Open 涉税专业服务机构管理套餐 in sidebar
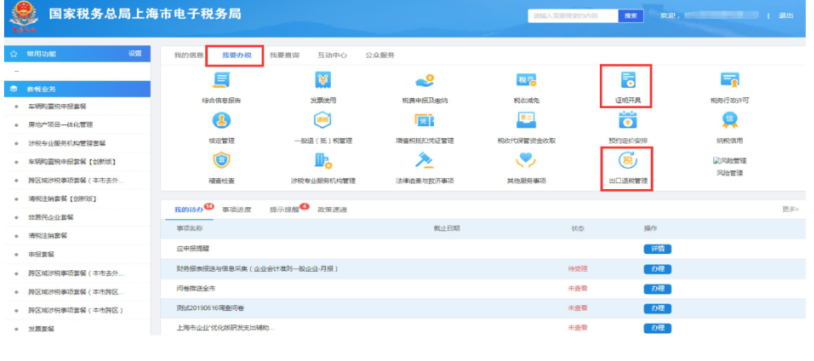Image resolution: width=814 pixels, height=361 pixels. click(67, 143)
